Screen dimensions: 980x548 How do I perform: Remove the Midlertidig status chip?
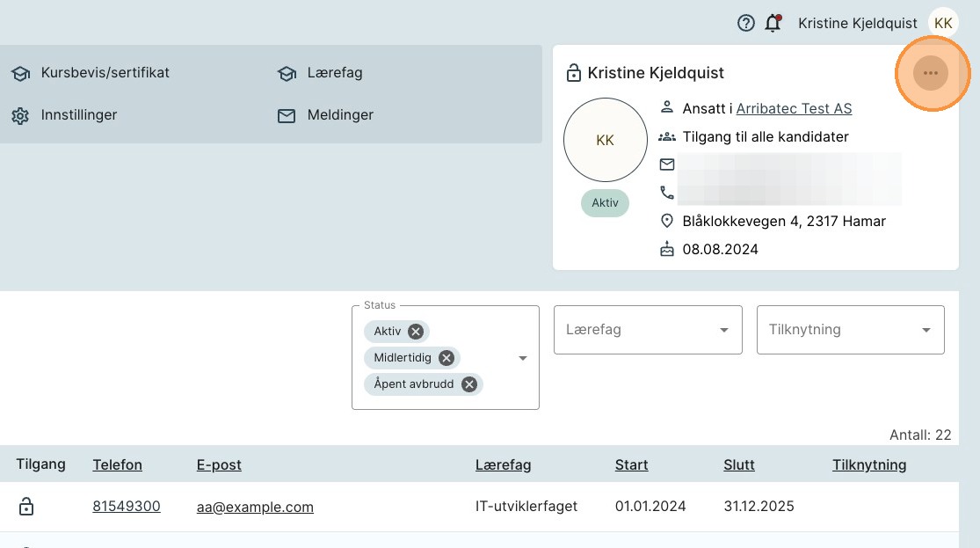point(446,358)
